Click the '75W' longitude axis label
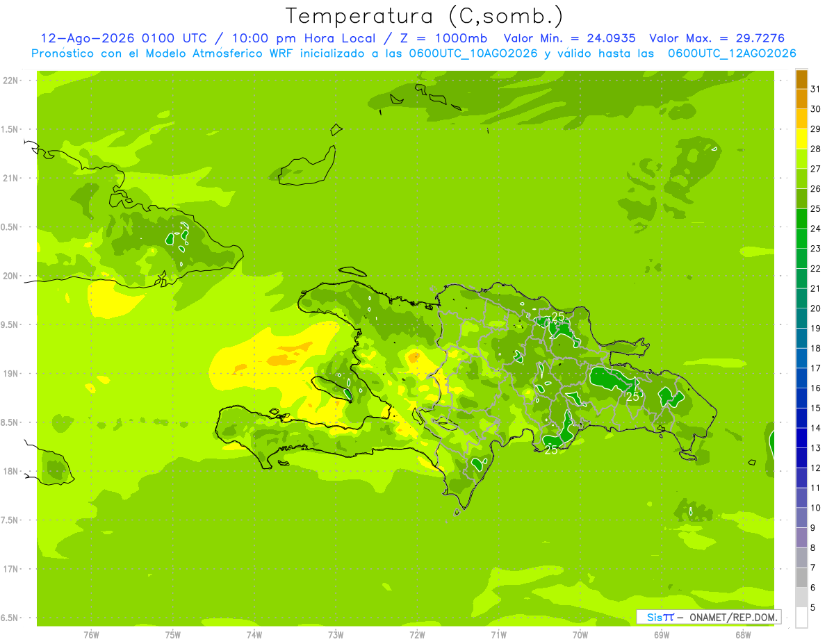 click(x=173, y=635)
